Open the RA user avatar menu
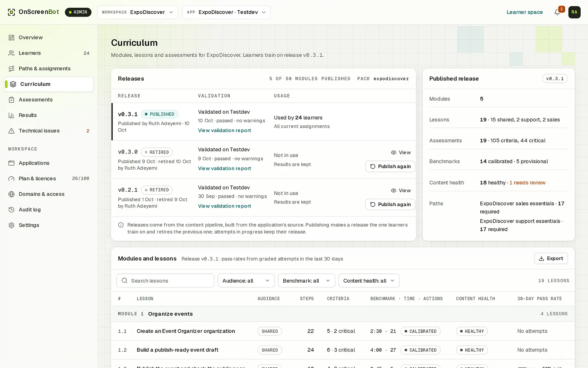Viewport: 588px width, 368px height. coord(574,12)
